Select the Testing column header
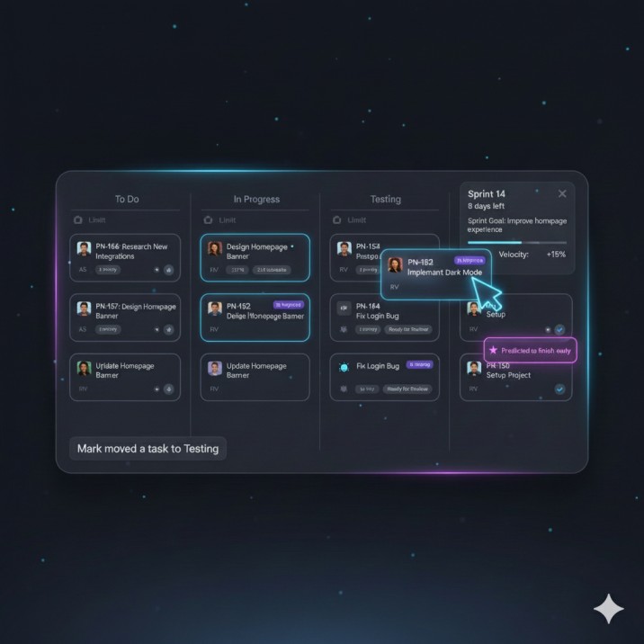The image size is (644, 644). pos(386,199)
